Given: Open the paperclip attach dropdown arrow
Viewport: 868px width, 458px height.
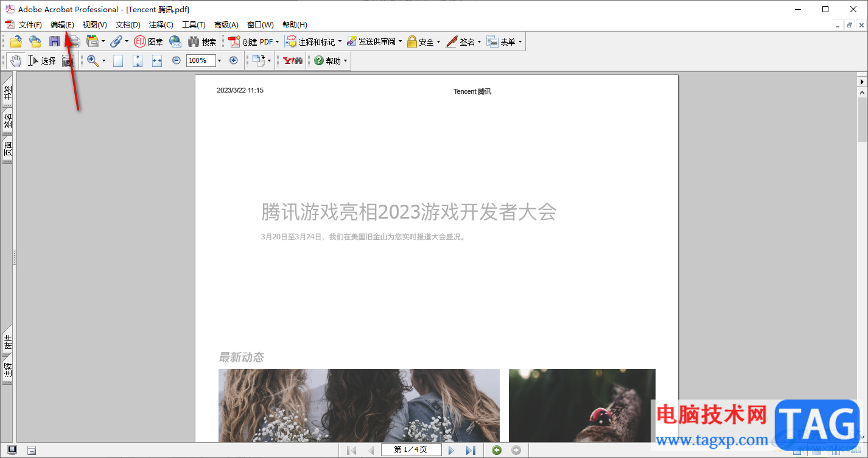Looking at the screenshot, I should [x=127, y=42].
